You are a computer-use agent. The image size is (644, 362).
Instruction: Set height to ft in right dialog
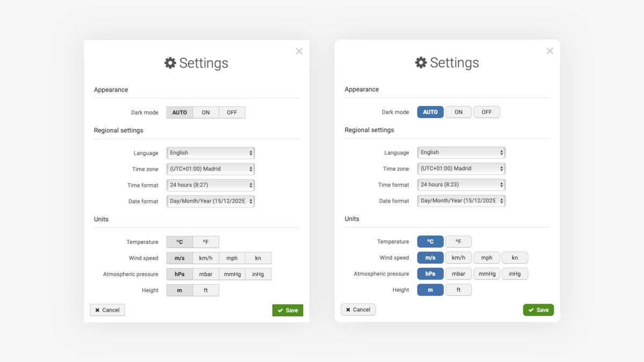pos(458,290)
